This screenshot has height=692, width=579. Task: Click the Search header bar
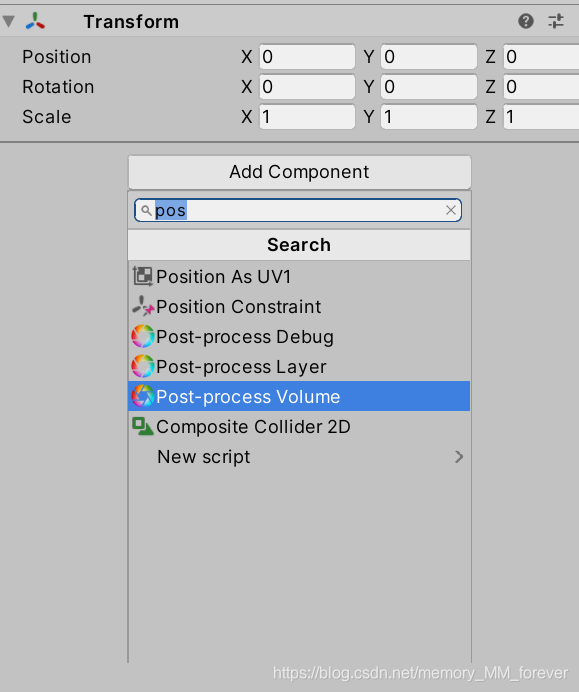[299, 245]
